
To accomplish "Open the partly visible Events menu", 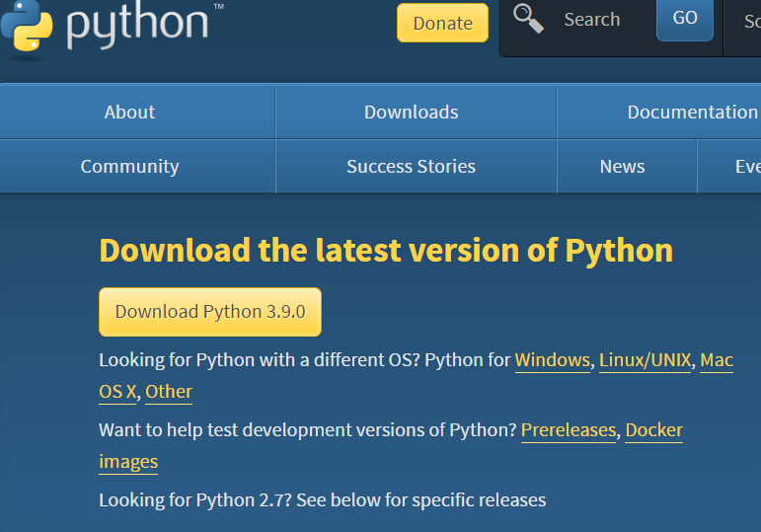I will click(729, 167).
